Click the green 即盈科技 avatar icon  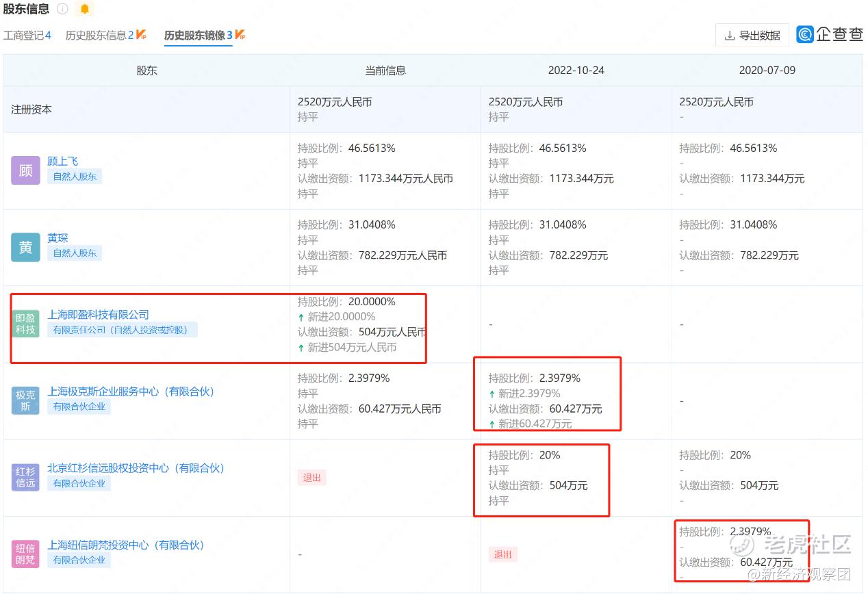tap(25, 324)
